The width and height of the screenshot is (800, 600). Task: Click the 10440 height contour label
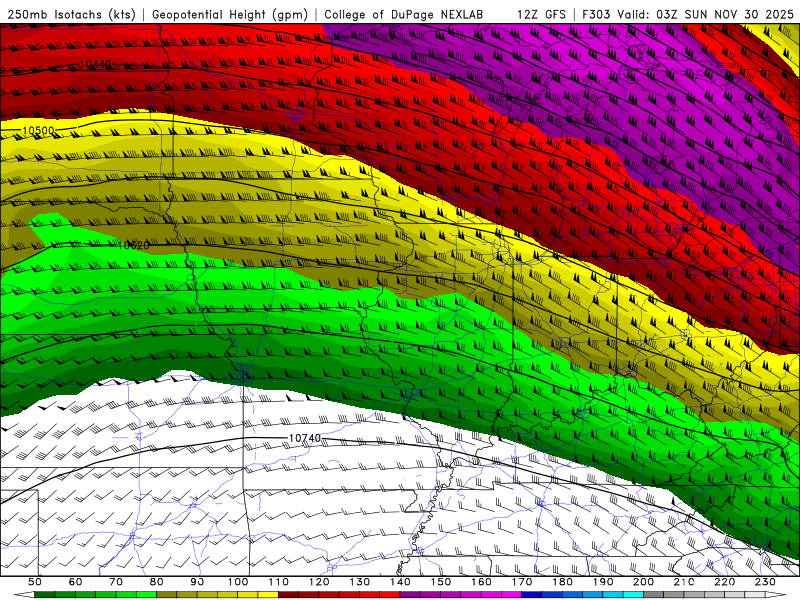(96, 64)
